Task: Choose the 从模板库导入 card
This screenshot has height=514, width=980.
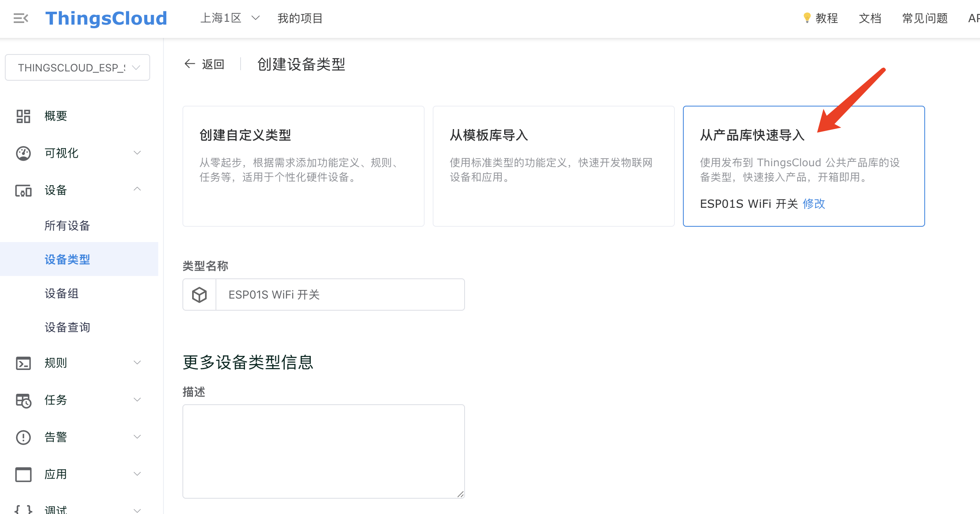Action: click(554, 166)
